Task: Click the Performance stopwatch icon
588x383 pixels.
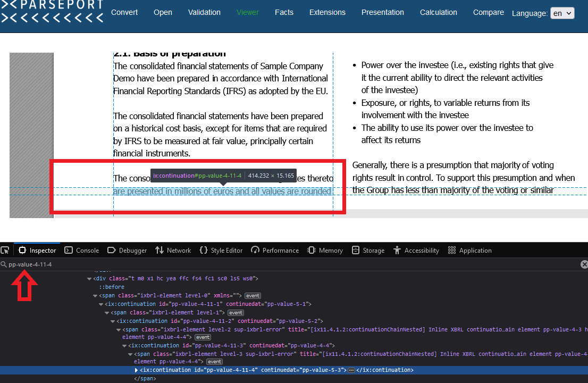Action: (255, 250)
